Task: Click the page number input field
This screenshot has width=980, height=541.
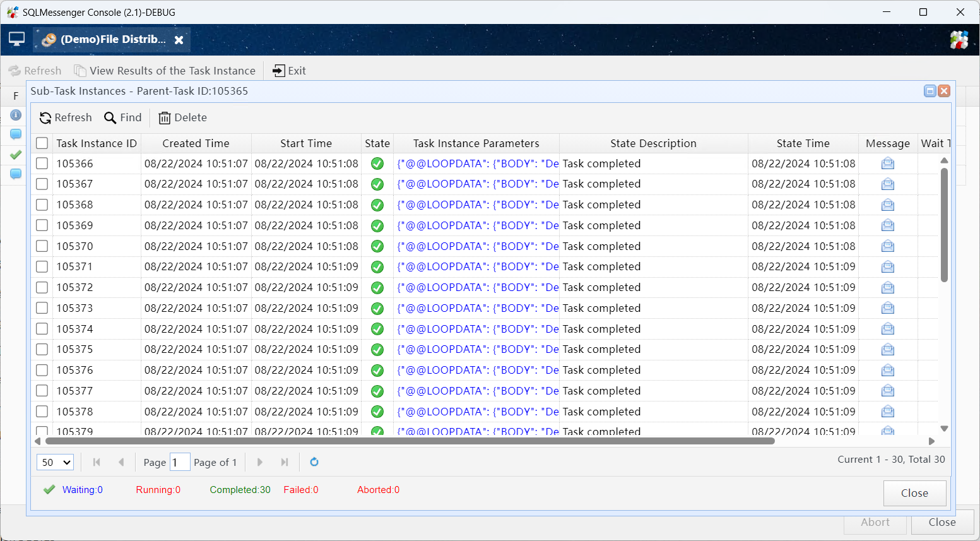Action: [180, 462]
